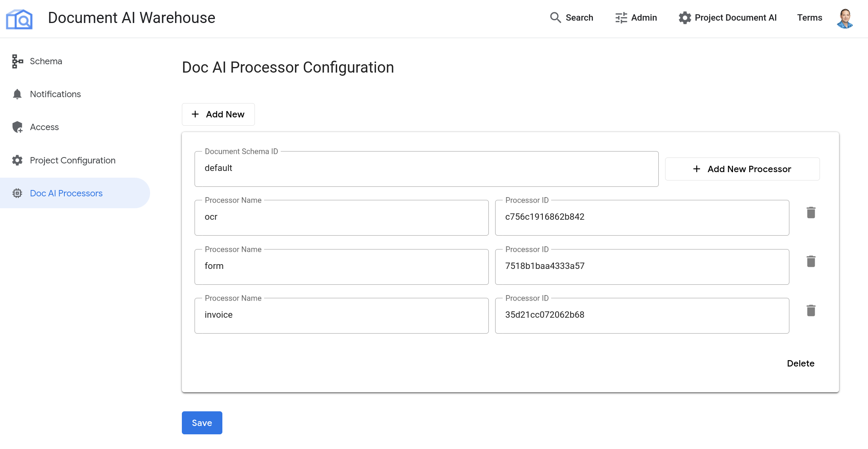Click the Schema sidebar icon
The width and height of the screenshot is (868, 449).
coord(17,61)
